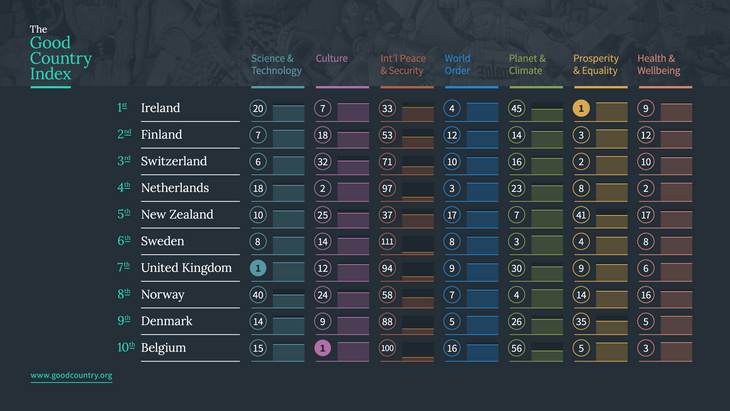Click the Good Country Index logo

coord(61,54)
